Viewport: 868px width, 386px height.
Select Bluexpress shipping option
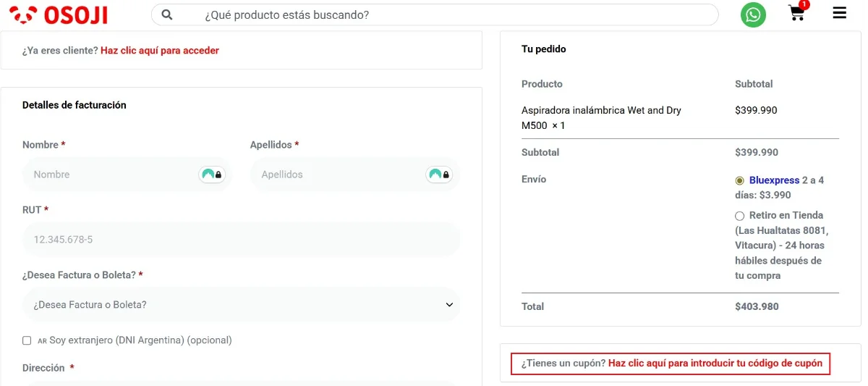[739, 180]
